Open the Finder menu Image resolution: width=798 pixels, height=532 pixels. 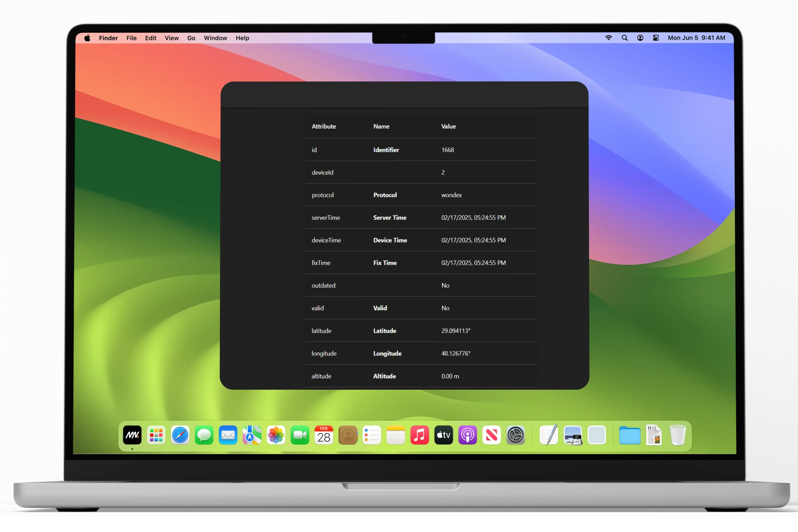point(108,38)
